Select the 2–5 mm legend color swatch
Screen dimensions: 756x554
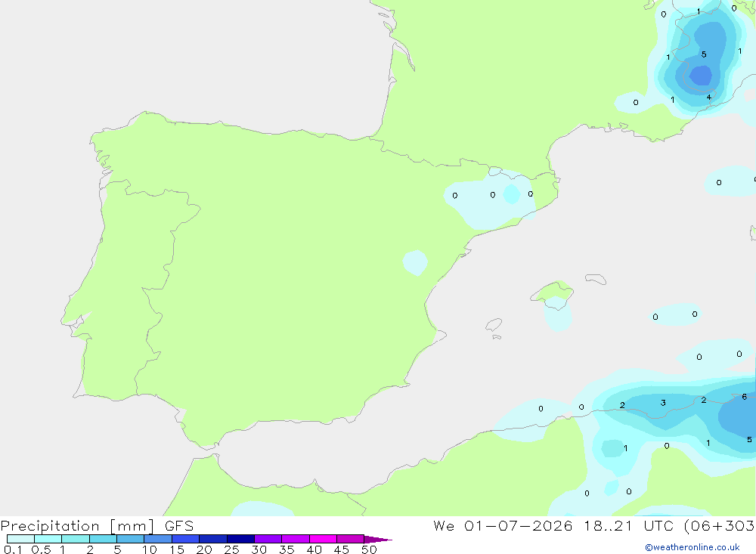click(x=103, y=539)
